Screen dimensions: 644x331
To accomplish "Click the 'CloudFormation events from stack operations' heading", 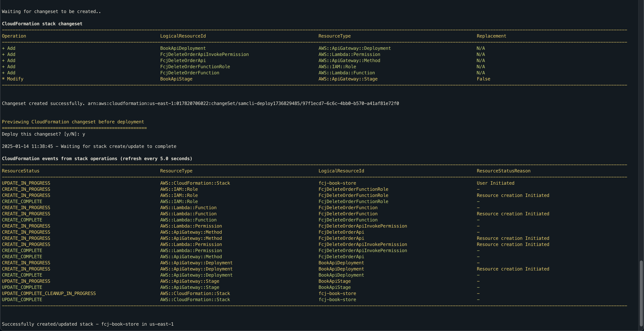I will click(97, 159).
